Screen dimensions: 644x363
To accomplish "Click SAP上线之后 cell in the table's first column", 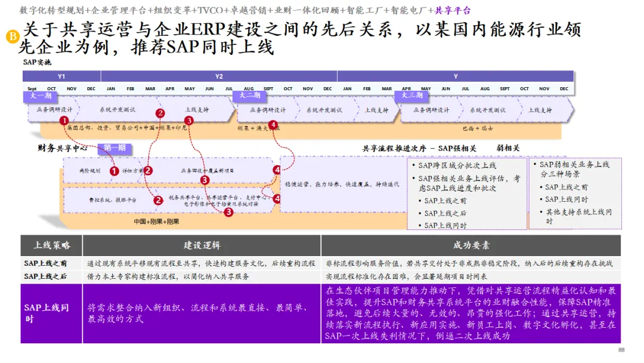I will click(51, 276).
